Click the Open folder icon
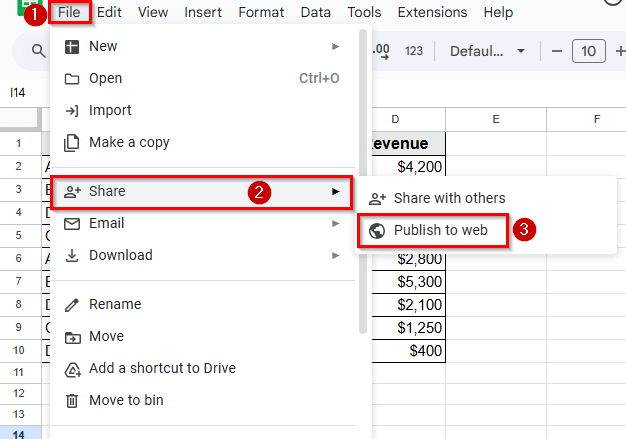626x439 pixels. [x=72, y=79]
